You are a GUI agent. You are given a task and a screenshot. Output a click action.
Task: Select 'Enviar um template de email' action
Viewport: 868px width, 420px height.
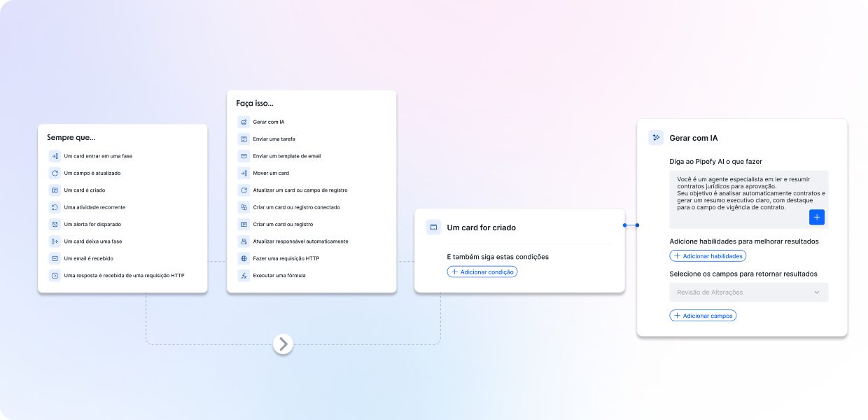tap(286, 156)
